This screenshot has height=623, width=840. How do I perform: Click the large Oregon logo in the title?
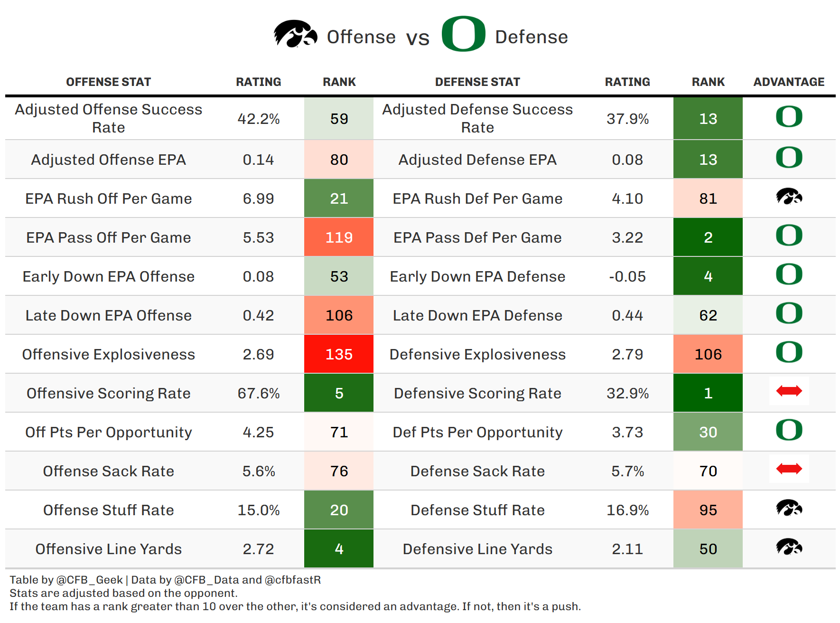463,34
